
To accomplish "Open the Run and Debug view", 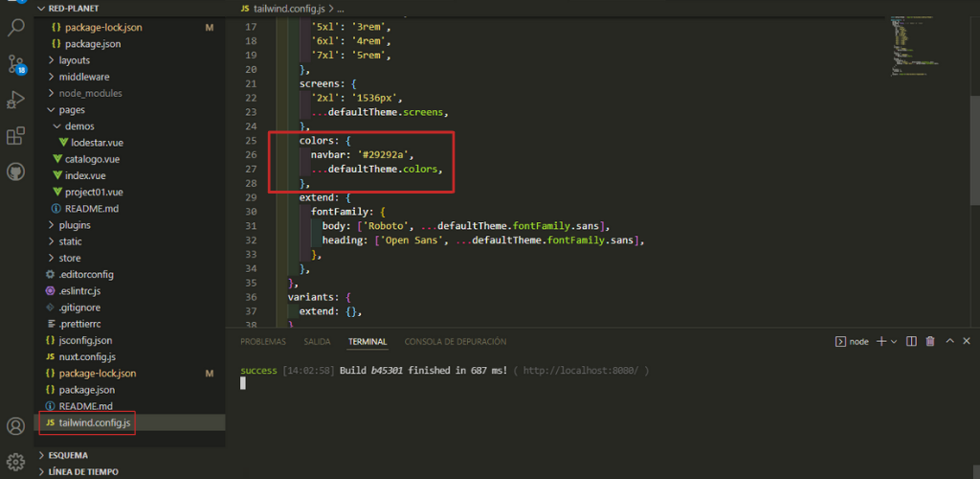I will point(15,100).
